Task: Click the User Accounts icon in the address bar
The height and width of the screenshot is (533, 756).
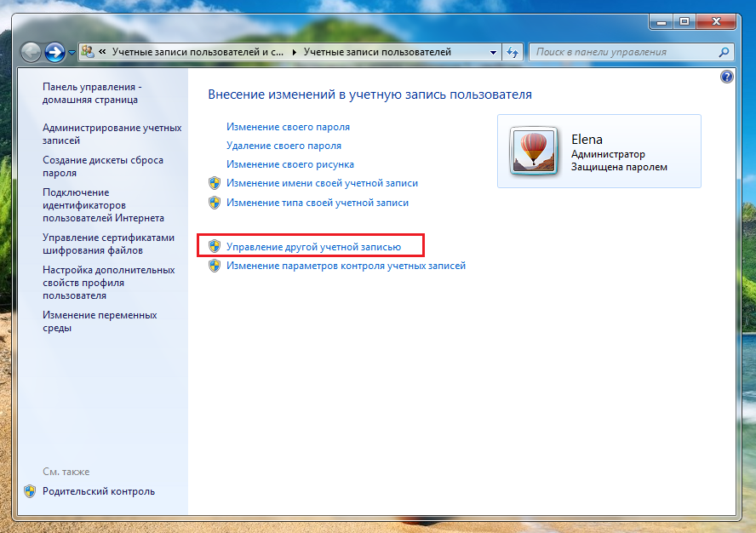Action: click(x=88, y=52)
